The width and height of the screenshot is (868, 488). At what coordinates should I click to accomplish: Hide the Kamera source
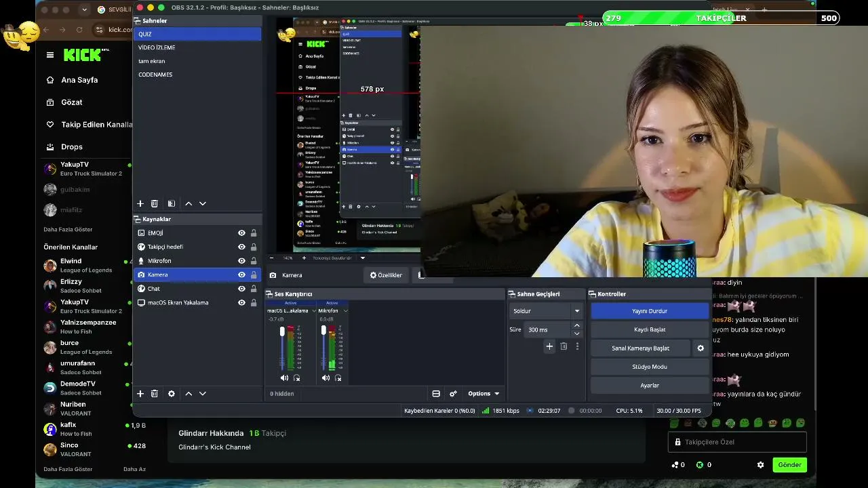[241, 274]
